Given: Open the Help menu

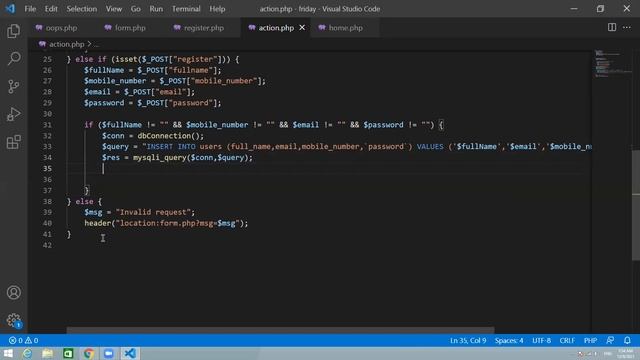Looking at the screenshot, I should click(217, 9).
